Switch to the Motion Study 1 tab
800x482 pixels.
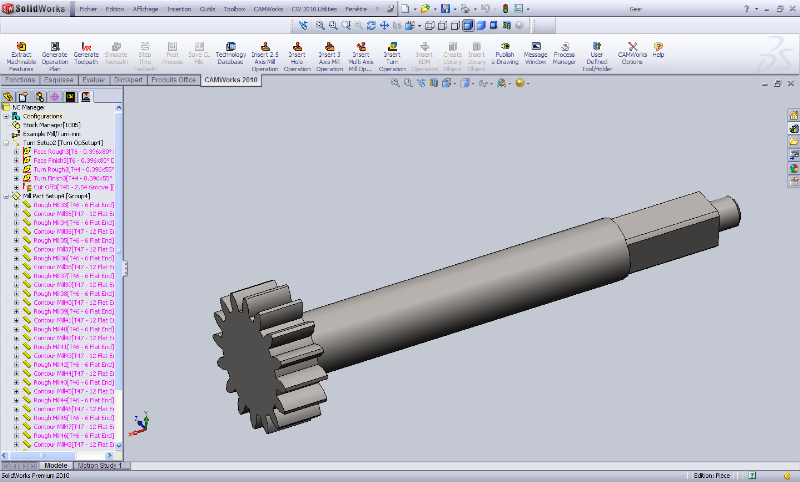[x=99, y=465]
